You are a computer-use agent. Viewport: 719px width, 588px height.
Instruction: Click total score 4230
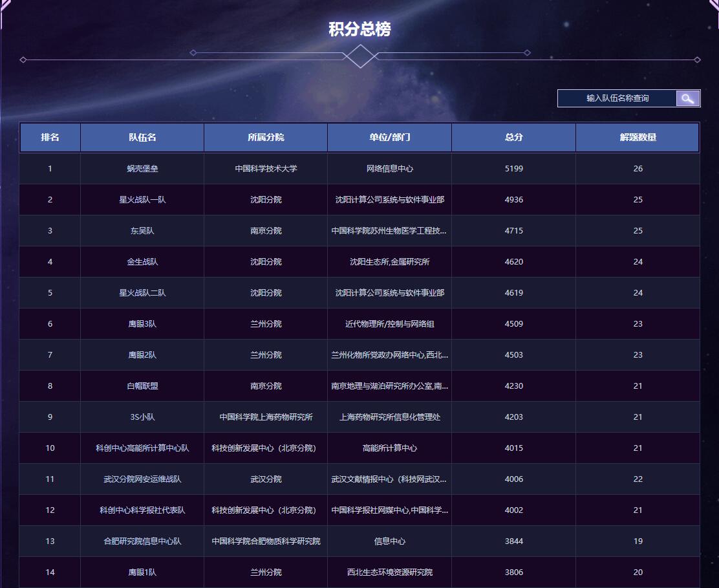[513, 386]
